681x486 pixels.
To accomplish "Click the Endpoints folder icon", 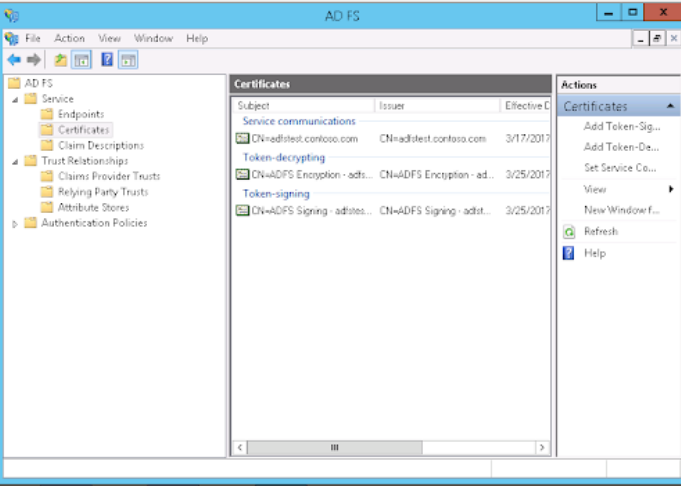I will [46, 114].
